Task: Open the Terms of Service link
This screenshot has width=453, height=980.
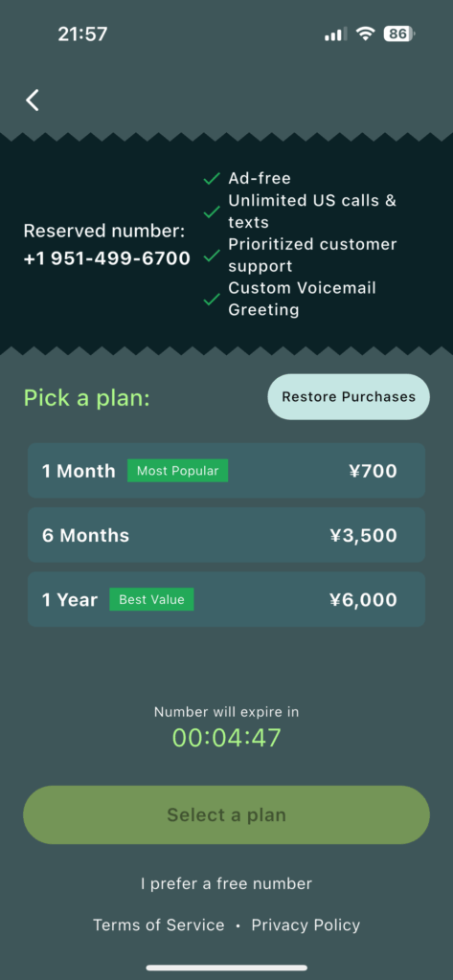Action: pyautogui.click(x=159, y=925)
